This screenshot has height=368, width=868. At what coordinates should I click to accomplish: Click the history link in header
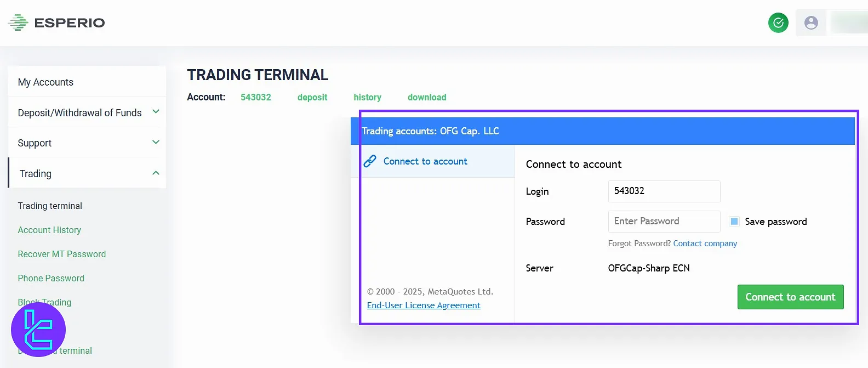[x=367, y=97]
